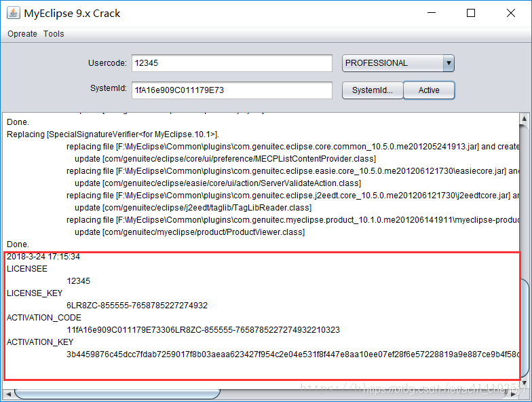Click the Active button
The image size is (532, 402).
click(429, 90)
